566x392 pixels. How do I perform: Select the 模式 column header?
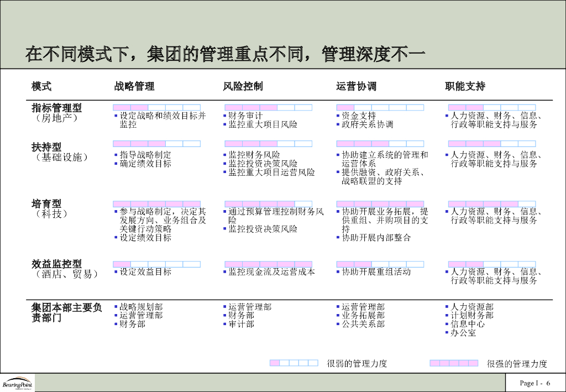click(37, 86)
